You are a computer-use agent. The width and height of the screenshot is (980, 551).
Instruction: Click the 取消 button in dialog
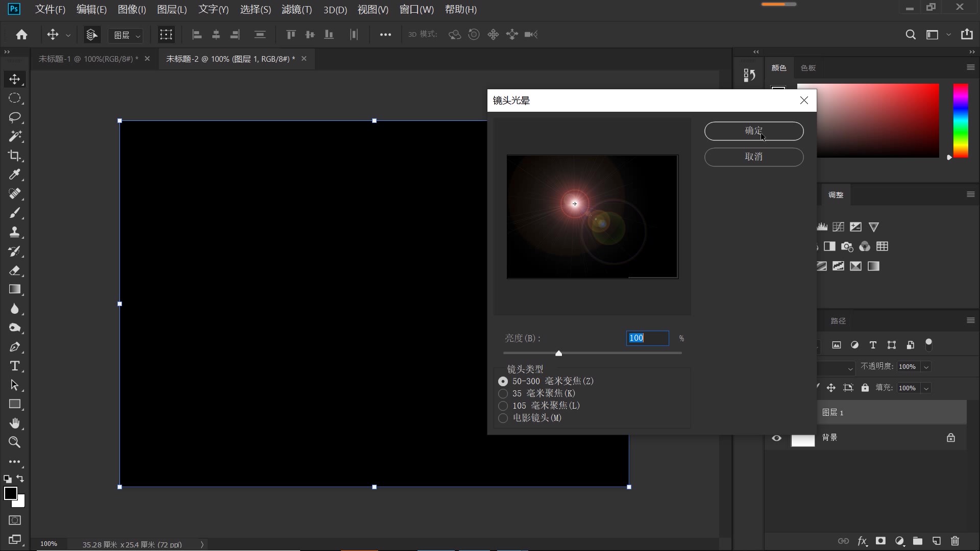coord(753,157)
